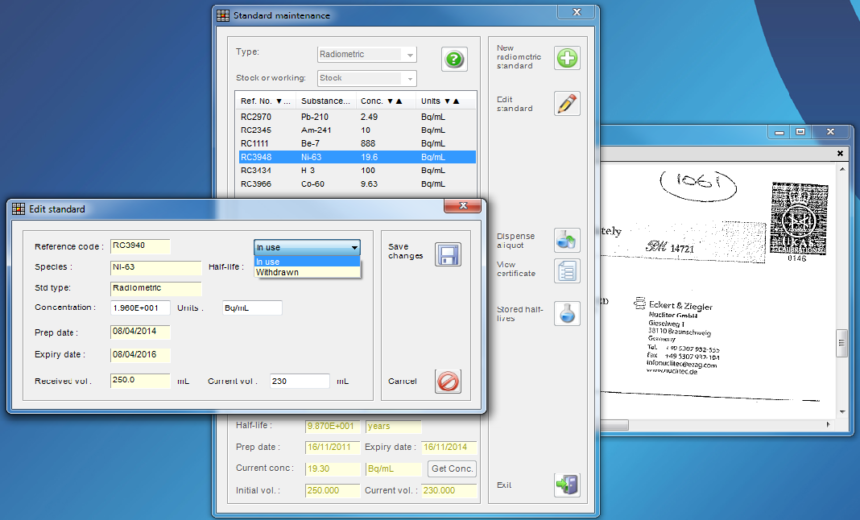This screenshot has width=860, height=520.
Task: Open the Stock or working dropdown
Action: (x=367, y=78)
